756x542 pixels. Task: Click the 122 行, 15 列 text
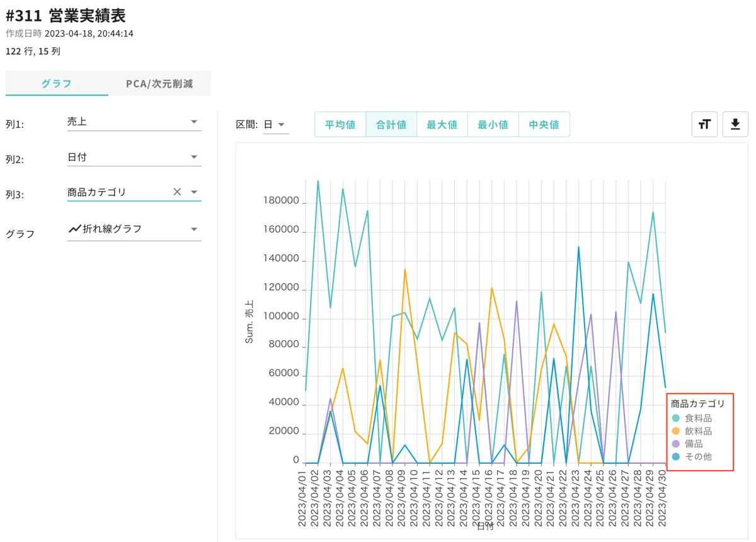(33, 51)
